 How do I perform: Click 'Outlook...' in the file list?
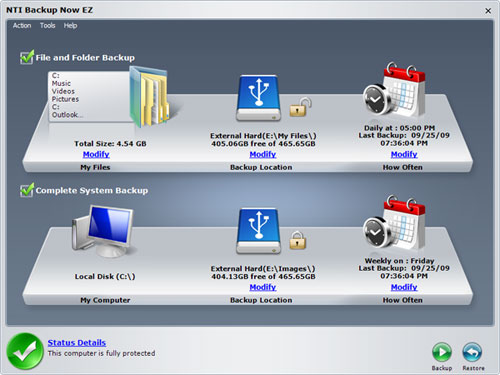[x=67, y=115]
